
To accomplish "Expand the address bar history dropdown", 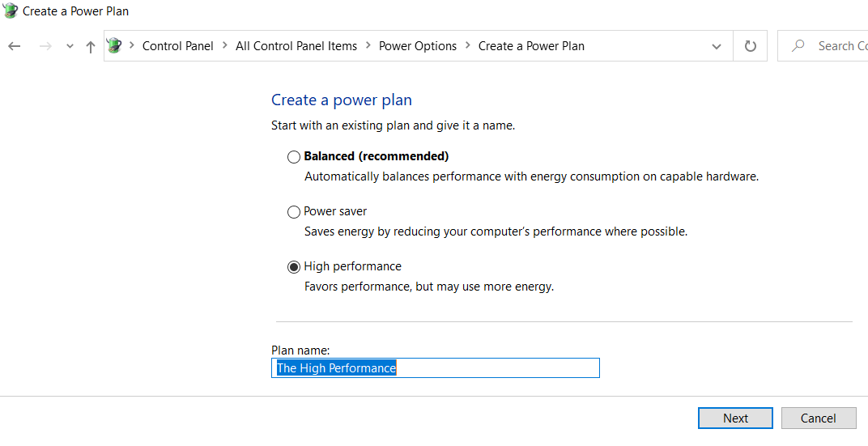I will pos(717,46).
